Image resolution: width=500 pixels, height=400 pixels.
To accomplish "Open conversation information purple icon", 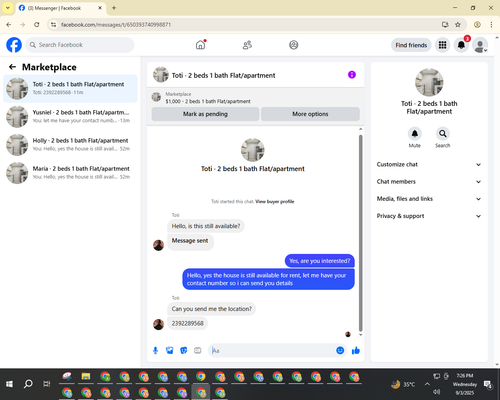I will coord(352,75).
